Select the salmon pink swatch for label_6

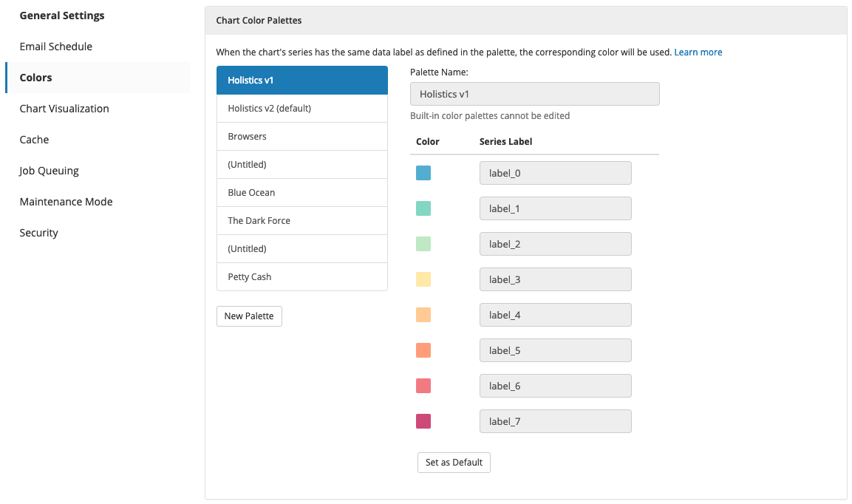[x=423, y=386]
